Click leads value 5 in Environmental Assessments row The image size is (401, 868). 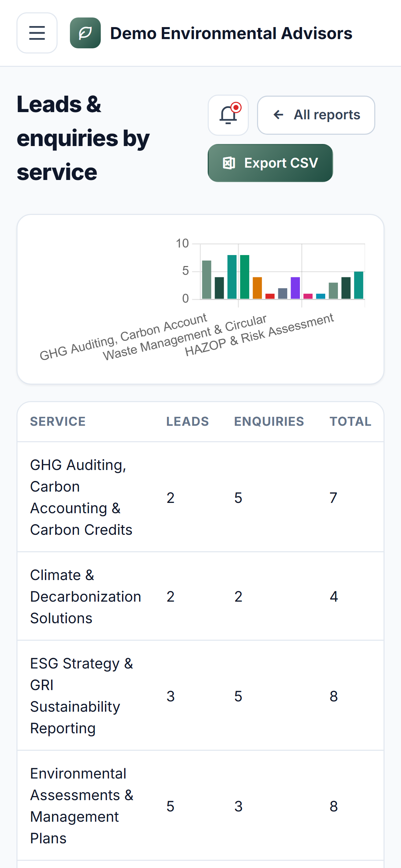point(170,806)
